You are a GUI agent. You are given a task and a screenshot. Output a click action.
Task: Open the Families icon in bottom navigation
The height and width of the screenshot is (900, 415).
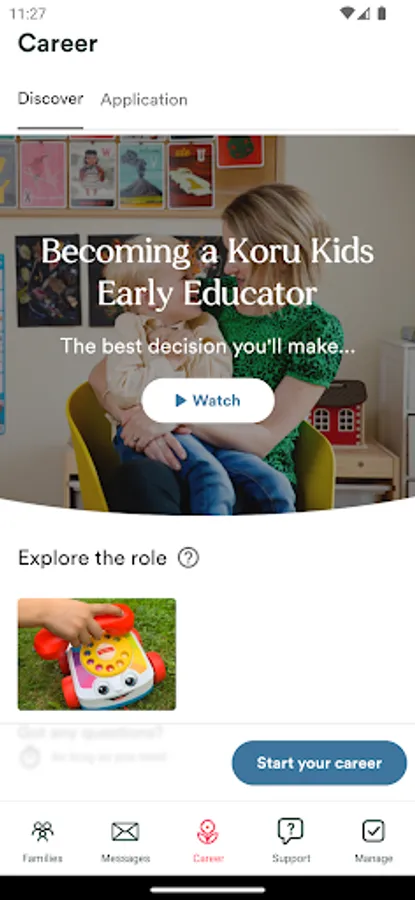click(42, 831)
